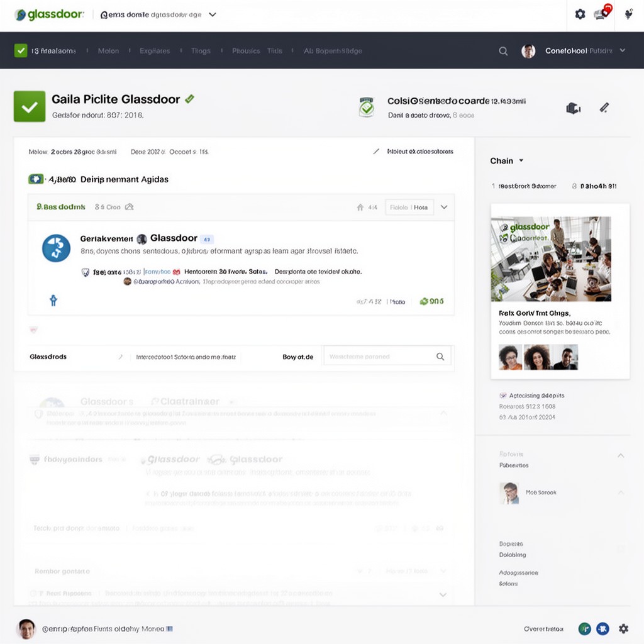Click the Dolobing sidebar entry
The width and height of the screenshot is (644, 644).
coord(512,555)
